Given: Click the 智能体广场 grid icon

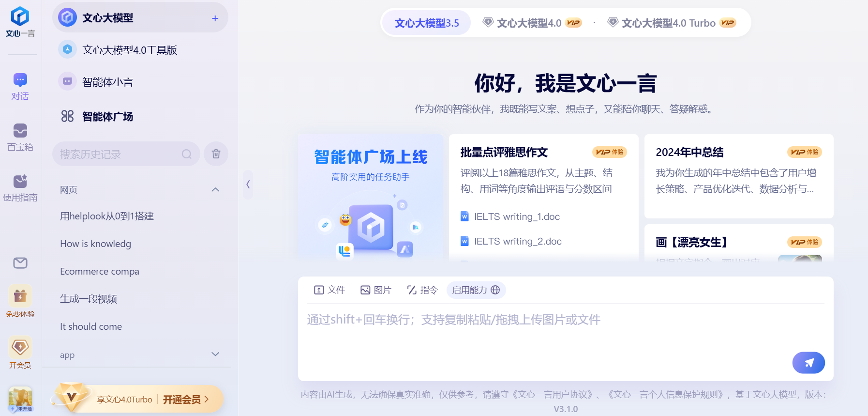Looking at the screenshot, I should coord(67,116).
